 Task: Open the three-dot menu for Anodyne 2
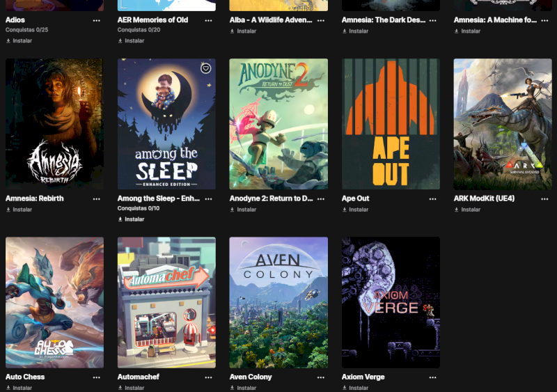coord(321,199)
